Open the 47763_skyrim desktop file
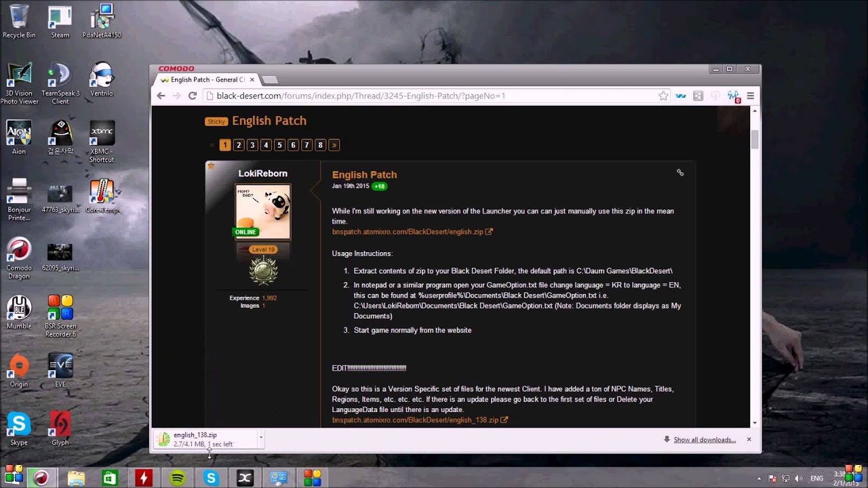868x488 pixels. [x=60, y=200]
